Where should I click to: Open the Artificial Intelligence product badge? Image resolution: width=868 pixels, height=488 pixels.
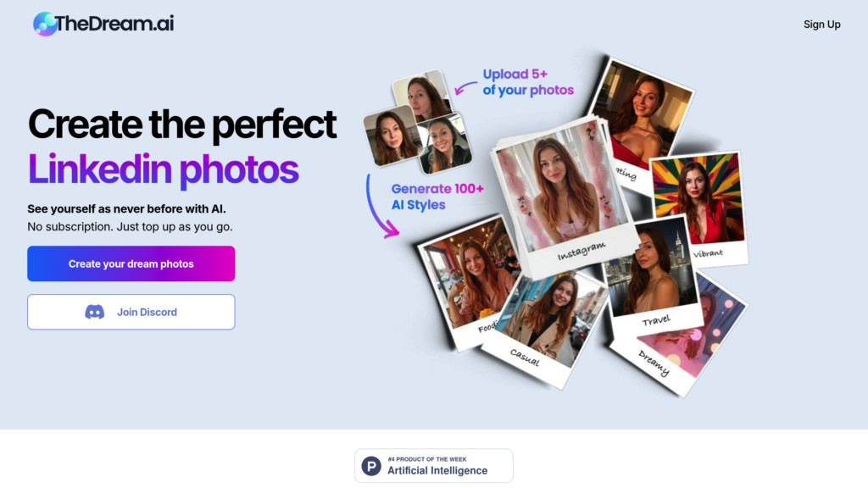tap(434, 466)
